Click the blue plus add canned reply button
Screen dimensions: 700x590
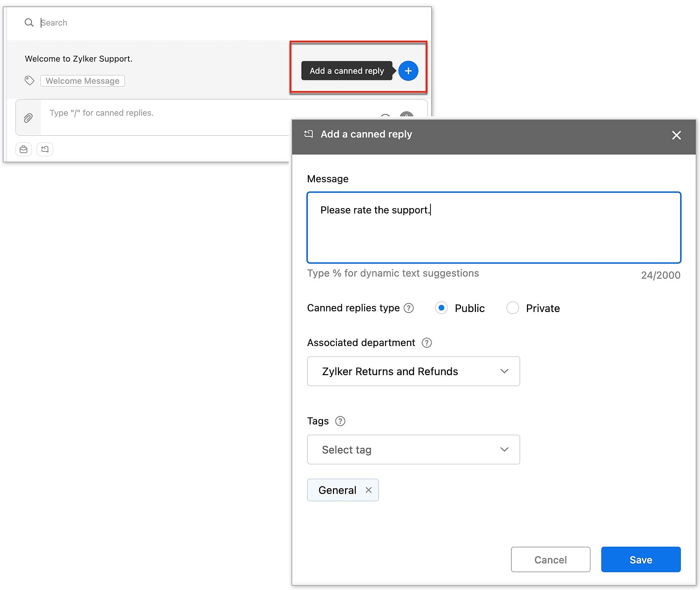click(x=408, y=71)
